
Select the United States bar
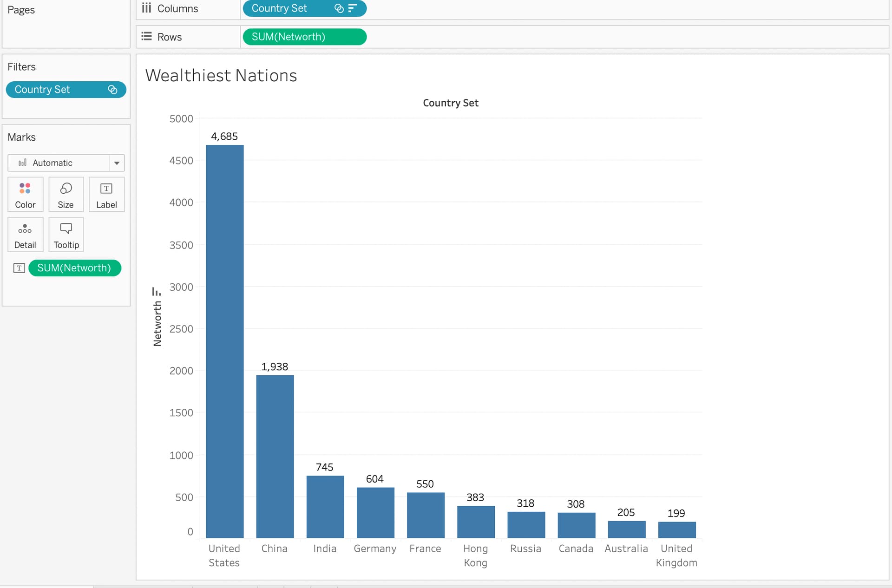(225, 341)
